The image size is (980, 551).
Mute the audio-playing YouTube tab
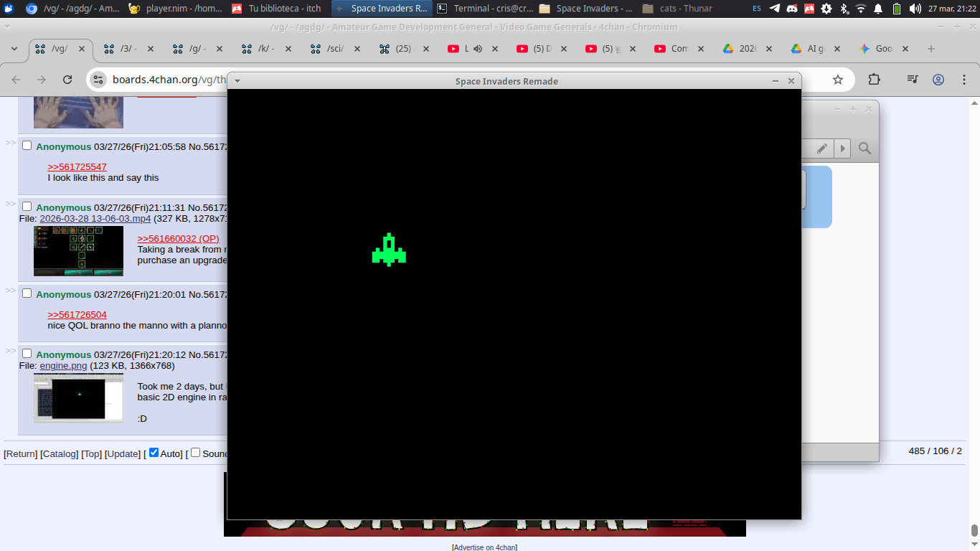click(x=477, y=49)
